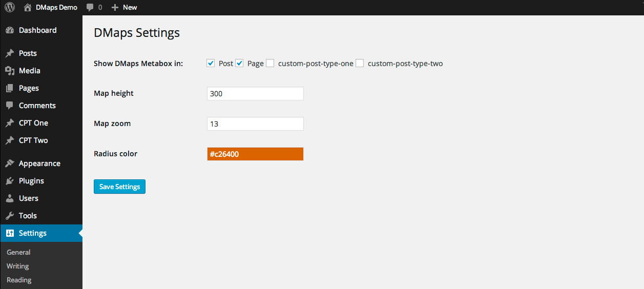Open the CPT One menu
Image resolution: width=644 pixels, height=289 pixels.
[41, 123]
